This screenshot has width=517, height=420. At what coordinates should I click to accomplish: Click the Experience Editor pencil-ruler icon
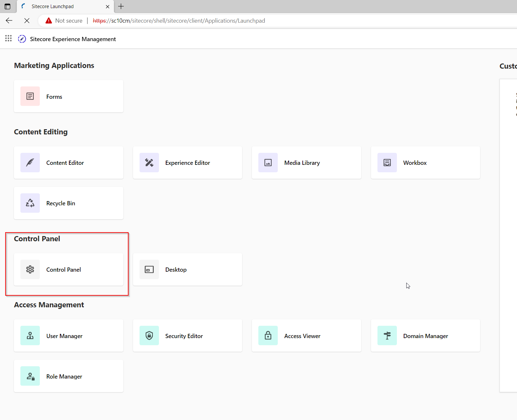pyautogui.click(x=149, y=163)
